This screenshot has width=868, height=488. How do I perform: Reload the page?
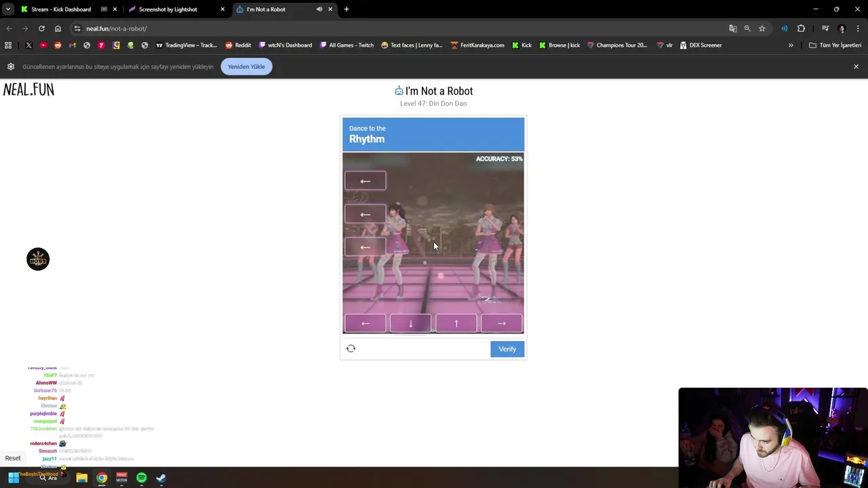pyautogui.click(x=41, y=28)
